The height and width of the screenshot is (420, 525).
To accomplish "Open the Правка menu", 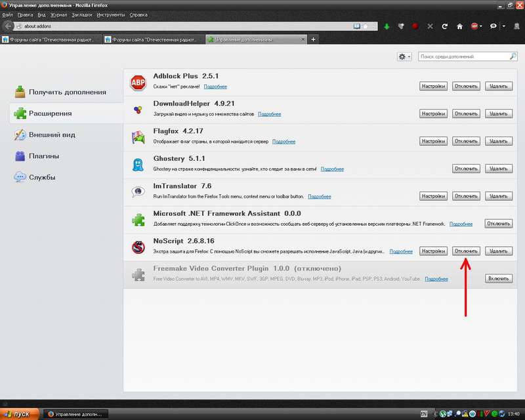I will tap(25, 14).
